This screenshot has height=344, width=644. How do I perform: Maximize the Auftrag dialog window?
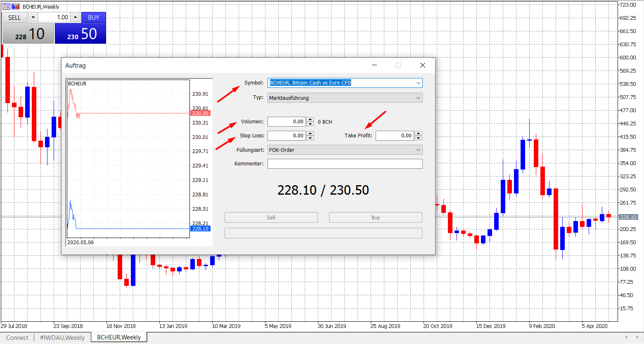398,65
